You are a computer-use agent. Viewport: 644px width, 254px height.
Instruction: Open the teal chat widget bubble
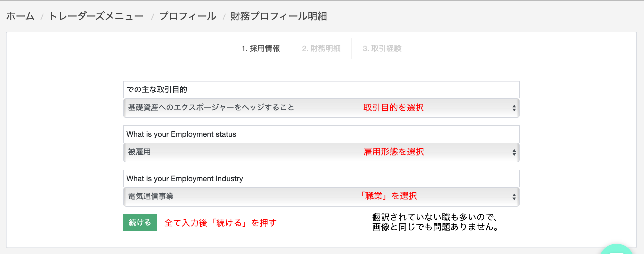[x=617, y=250]
